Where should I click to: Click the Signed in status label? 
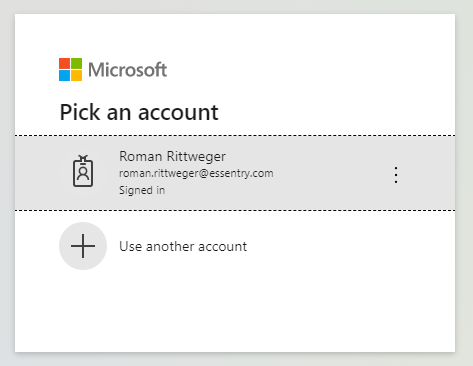click(x=142, y=190)
